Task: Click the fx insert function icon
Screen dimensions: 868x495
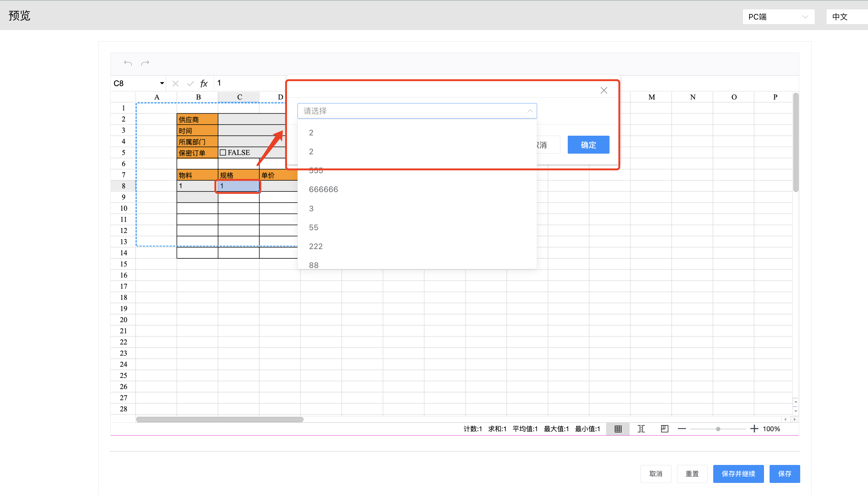Action: coord(204,83)
